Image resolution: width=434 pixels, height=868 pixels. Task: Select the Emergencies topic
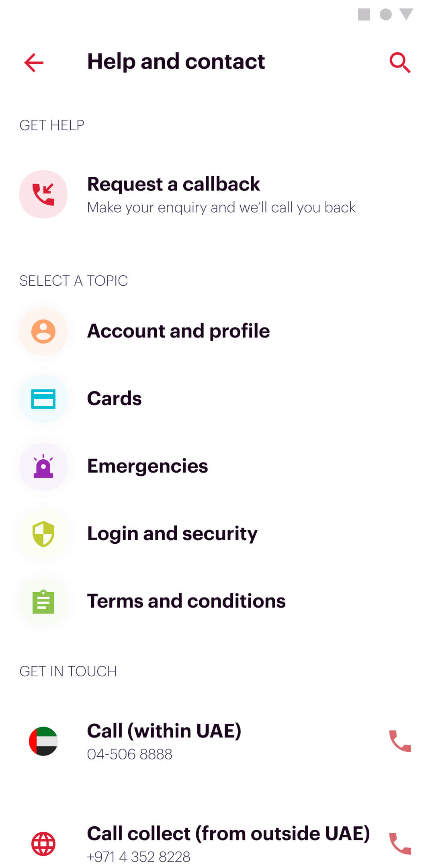pyautogui.click(x=217, y=467)
